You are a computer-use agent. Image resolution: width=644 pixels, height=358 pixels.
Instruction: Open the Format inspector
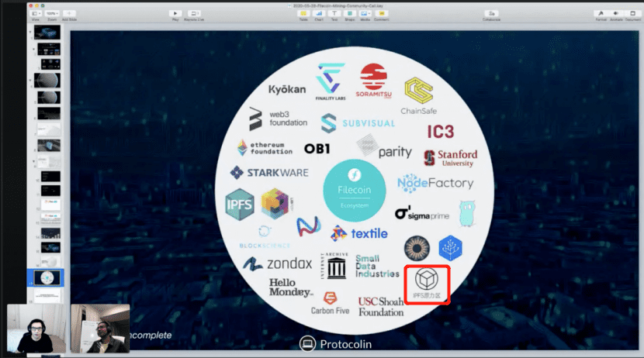(x=601, y=13)
